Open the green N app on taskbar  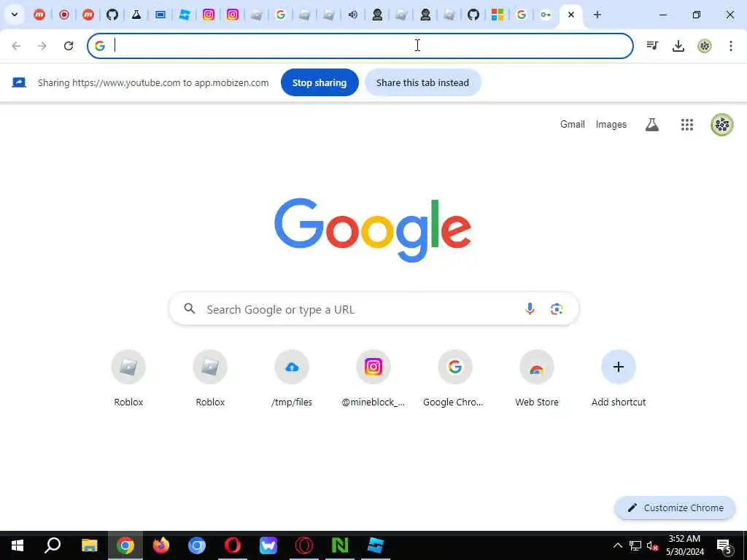pos(340,545)
